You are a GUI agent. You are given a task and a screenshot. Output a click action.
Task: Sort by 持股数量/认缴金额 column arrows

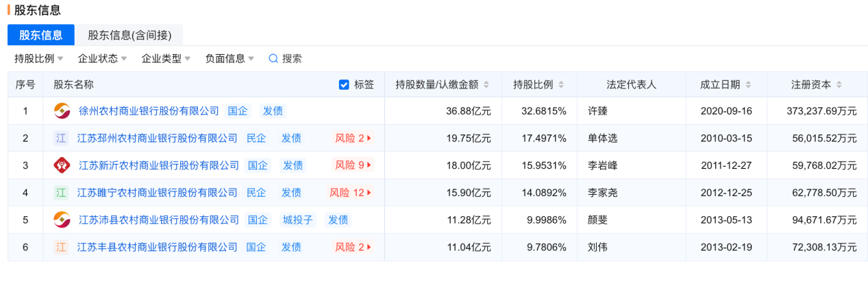coord(486,85)
